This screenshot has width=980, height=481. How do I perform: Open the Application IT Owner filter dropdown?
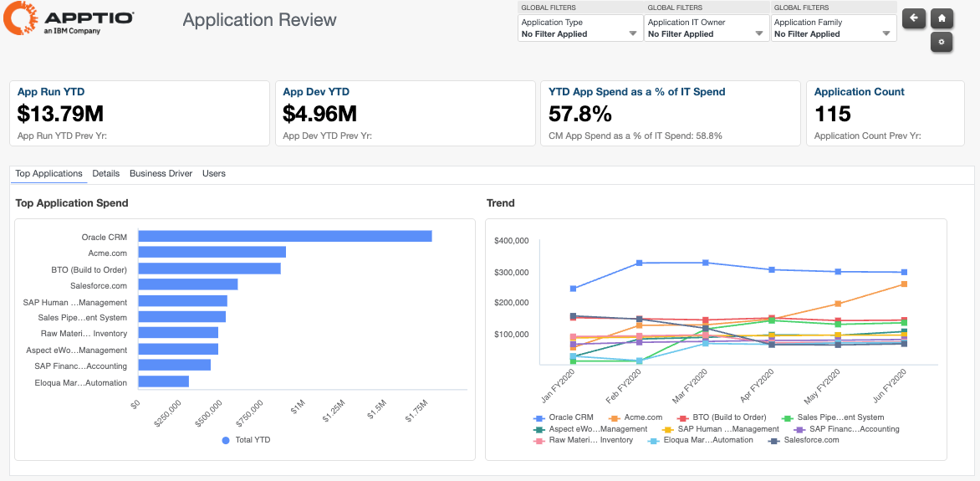pos(707,28)
